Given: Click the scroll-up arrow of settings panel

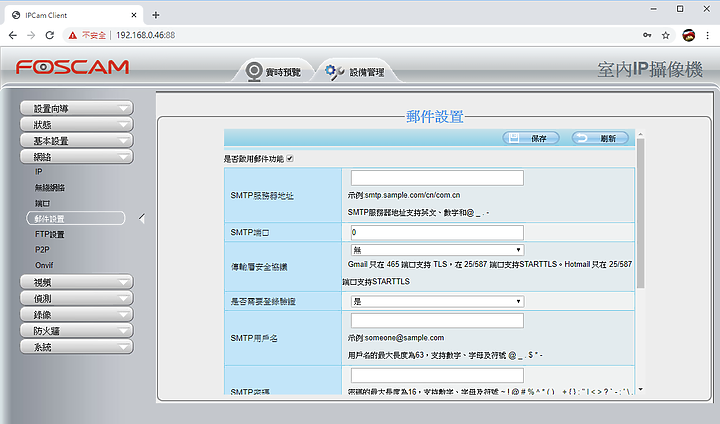Looking at the screenshot, I should [x=641, y=135].
